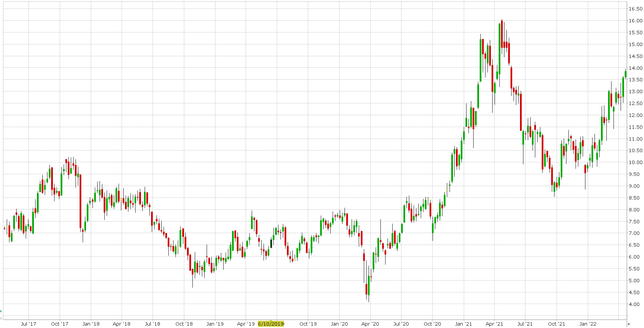Click the 10.00 price axis label
The height and width of the screenshot is (328, 644).
coord(636,162)
